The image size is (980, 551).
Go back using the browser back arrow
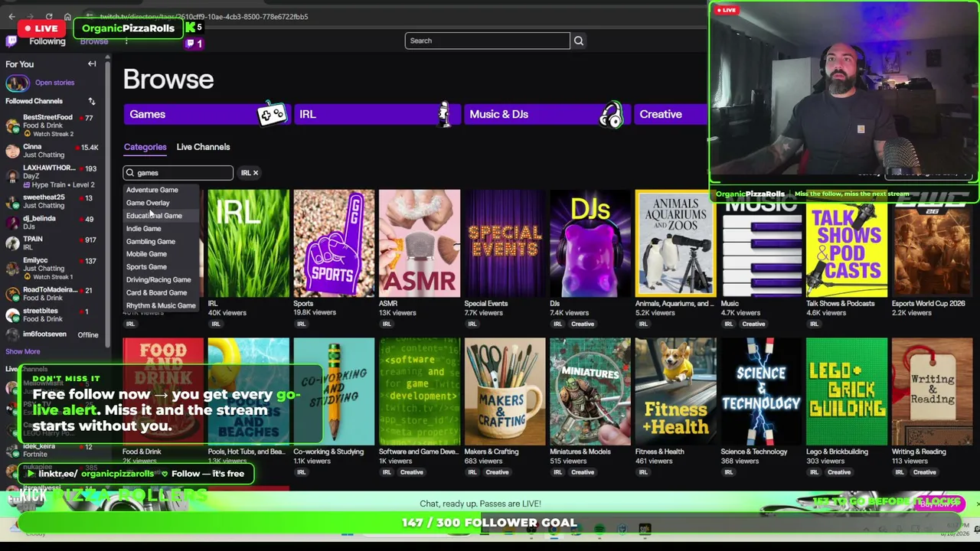click(x=11, y=17)
